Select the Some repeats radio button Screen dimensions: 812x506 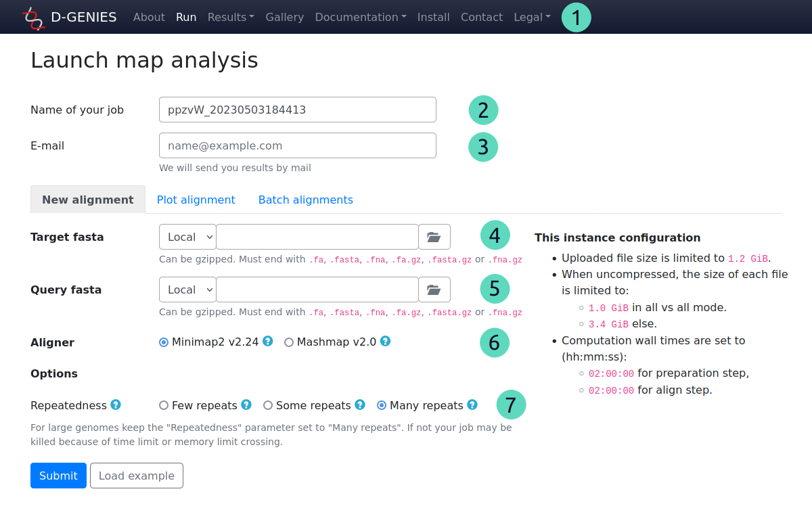coord(268,406)
